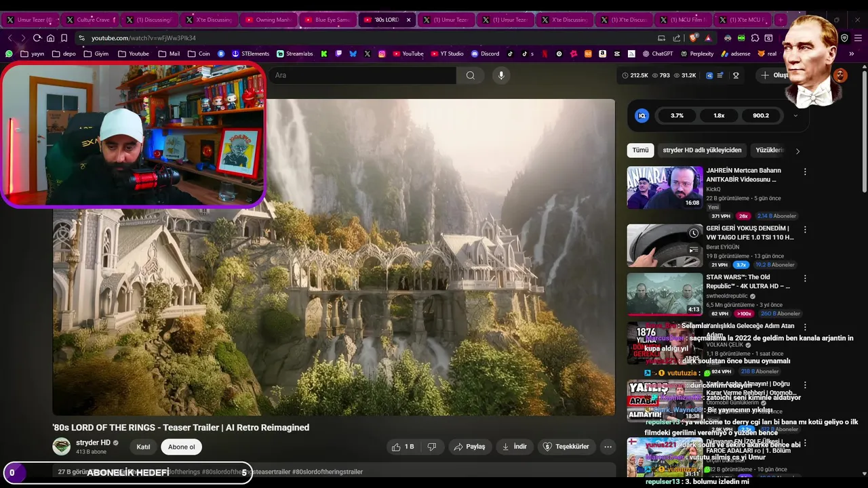Expand the yayın bookmark folder

[x=33, y=54]
